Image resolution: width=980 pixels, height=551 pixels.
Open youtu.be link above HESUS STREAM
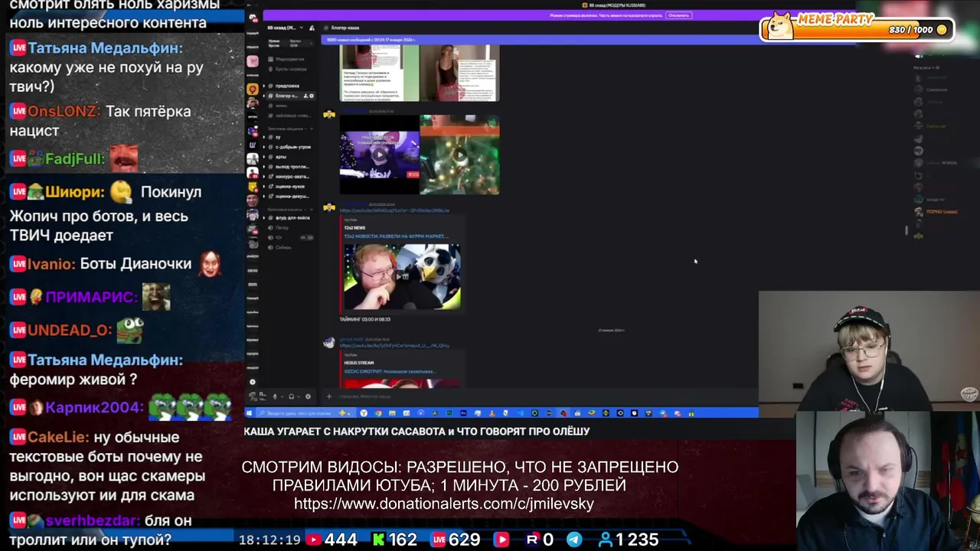coord(394,346)
